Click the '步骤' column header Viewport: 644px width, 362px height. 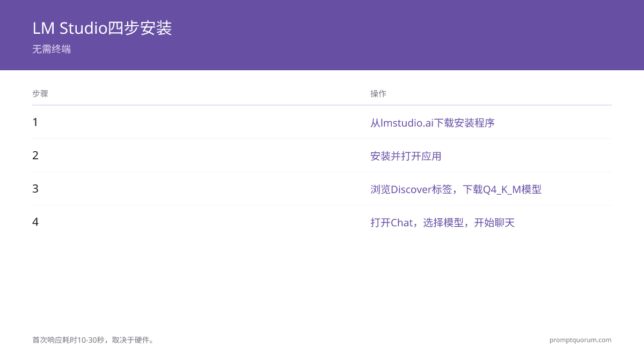40,94
